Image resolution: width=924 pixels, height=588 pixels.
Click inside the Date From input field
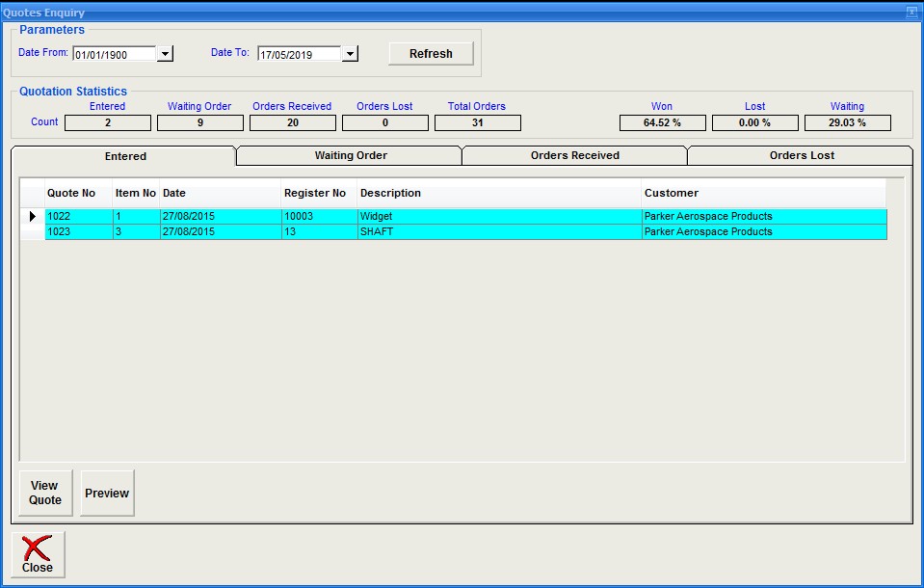point(113,54)
